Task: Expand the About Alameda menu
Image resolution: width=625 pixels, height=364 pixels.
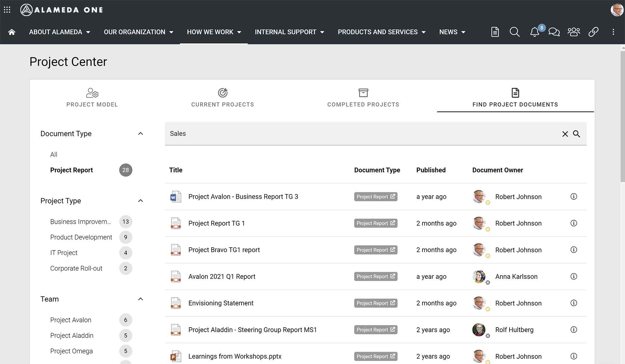Action: 60,32
